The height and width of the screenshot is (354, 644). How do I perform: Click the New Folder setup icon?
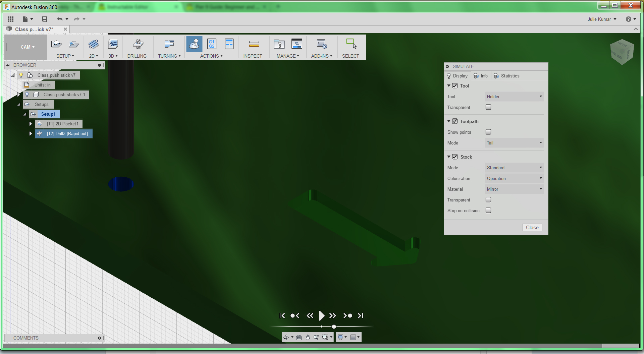[x=74, y=44]
